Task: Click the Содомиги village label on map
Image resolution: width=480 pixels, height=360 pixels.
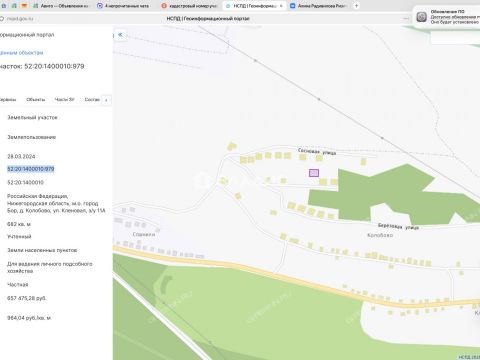Action: tap(144, 234)
